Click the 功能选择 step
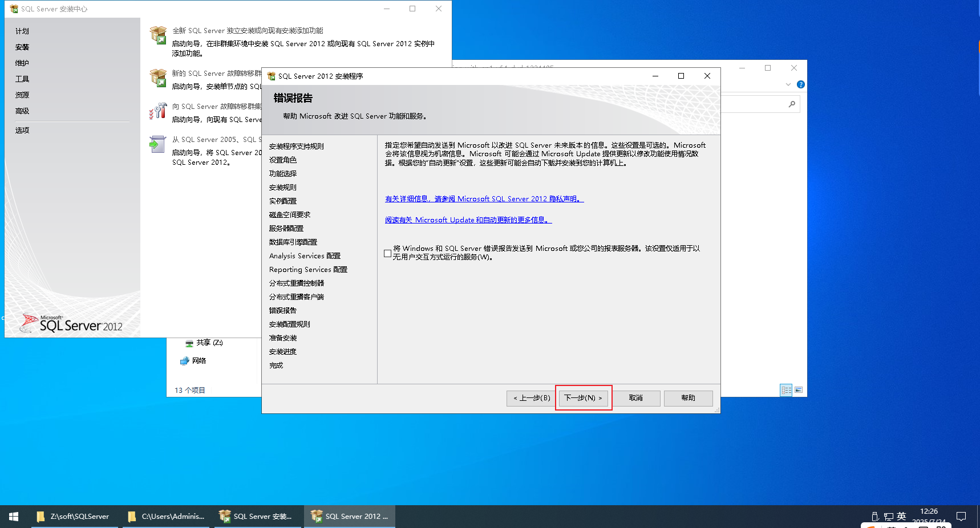 [x=283, y=174]
